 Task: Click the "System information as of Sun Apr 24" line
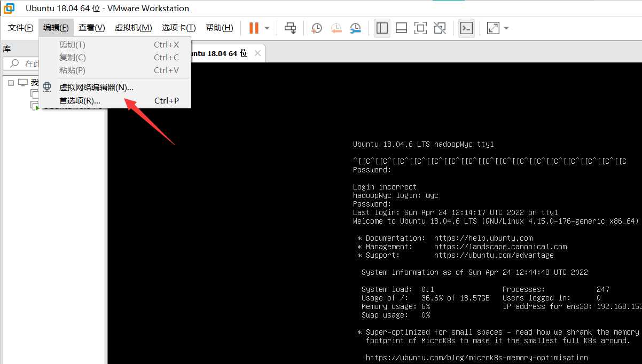475,272
